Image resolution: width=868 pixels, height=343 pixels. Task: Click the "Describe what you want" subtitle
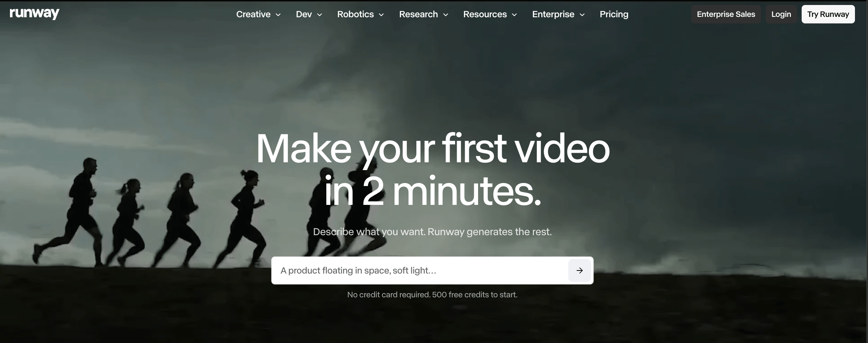(432, 232)
